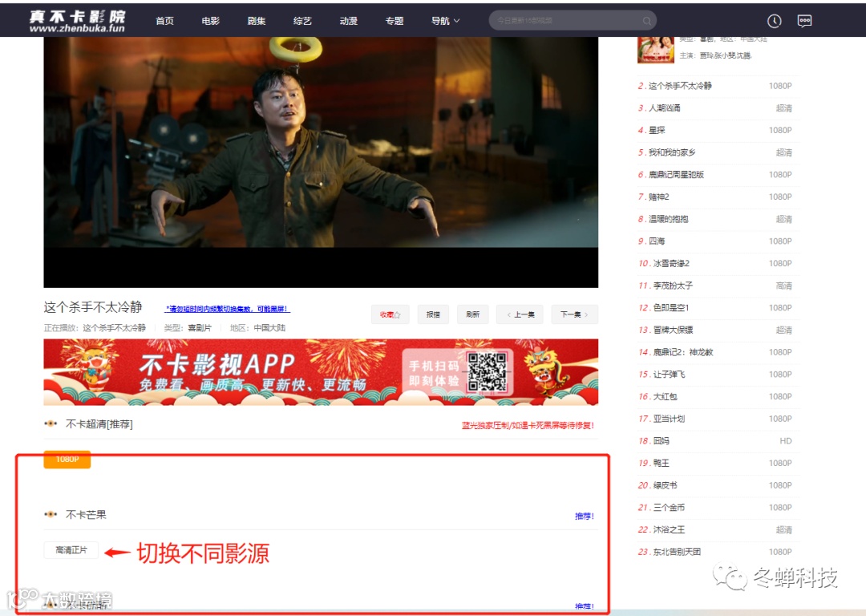Open the 不卡影视APP banner
The image size is (866, 616).
321,372
